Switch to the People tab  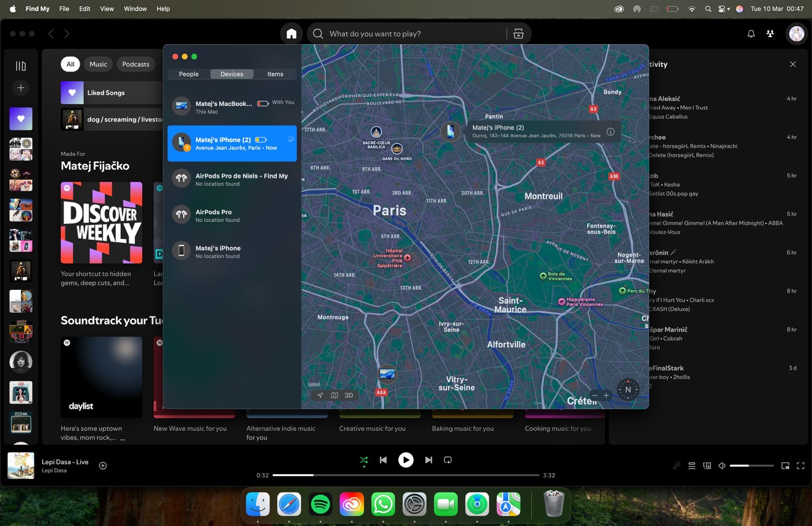189,74
